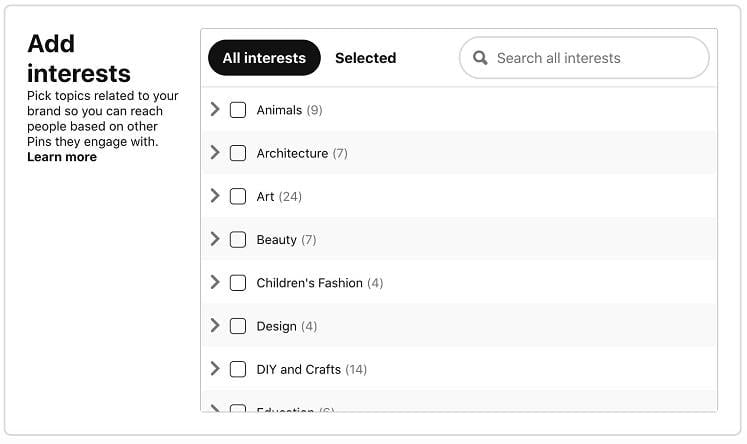This screenshot has height=444, width=747.
Task: Check the Art interest box
Action: point(238,196)
